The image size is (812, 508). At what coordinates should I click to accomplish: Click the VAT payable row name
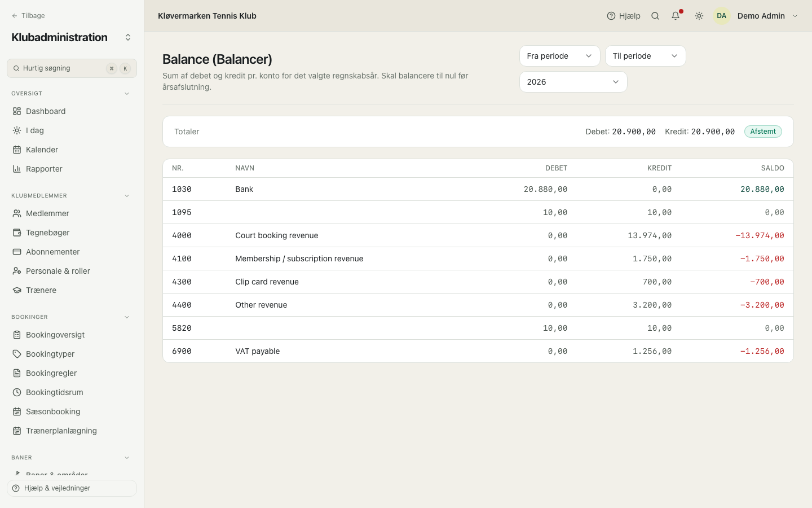tap(258, 351)
